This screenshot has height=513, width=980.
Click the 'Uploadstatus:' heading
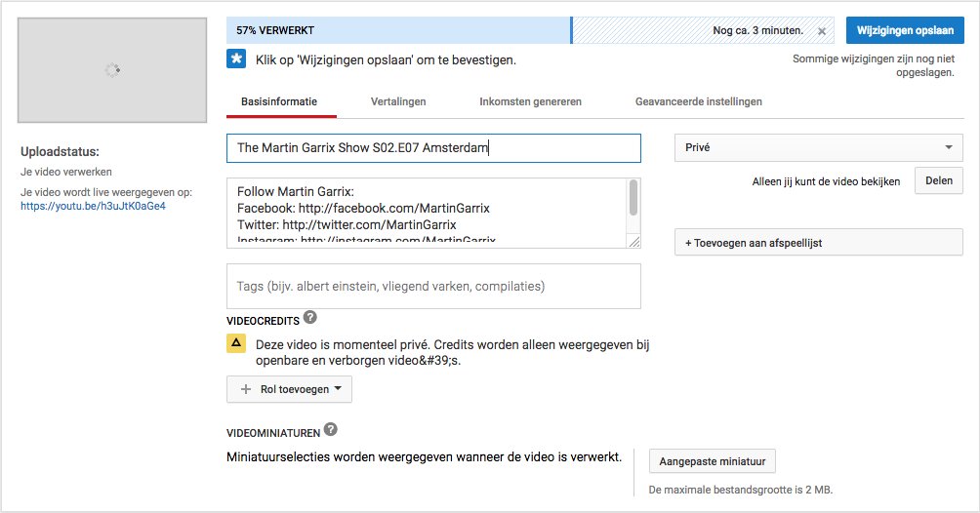[60, 151]
